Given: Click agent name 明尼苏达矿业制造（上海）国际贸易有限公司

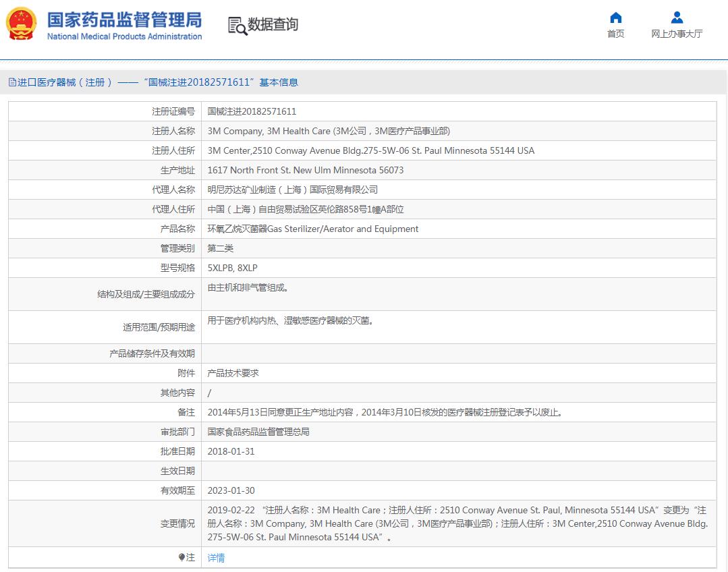Looking at the screenshot, I should [x=293, y=190].
